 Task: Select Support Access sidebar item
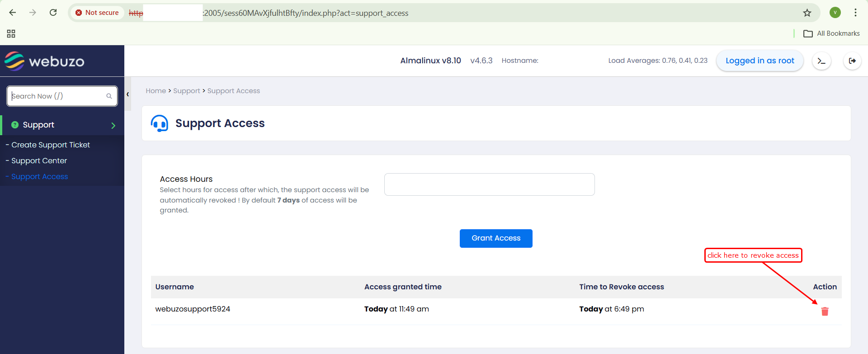point(40,177)
